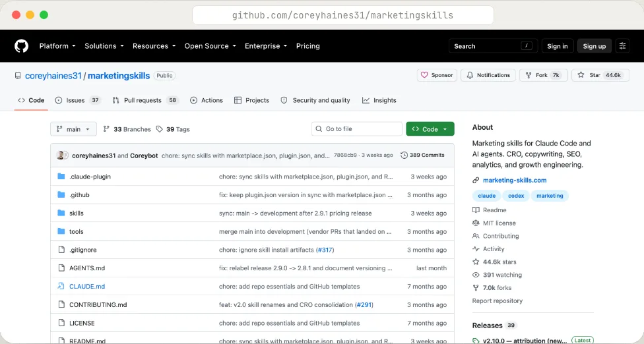
Task: Open the Enterprise dropdown menu
Action: (266, 46)
